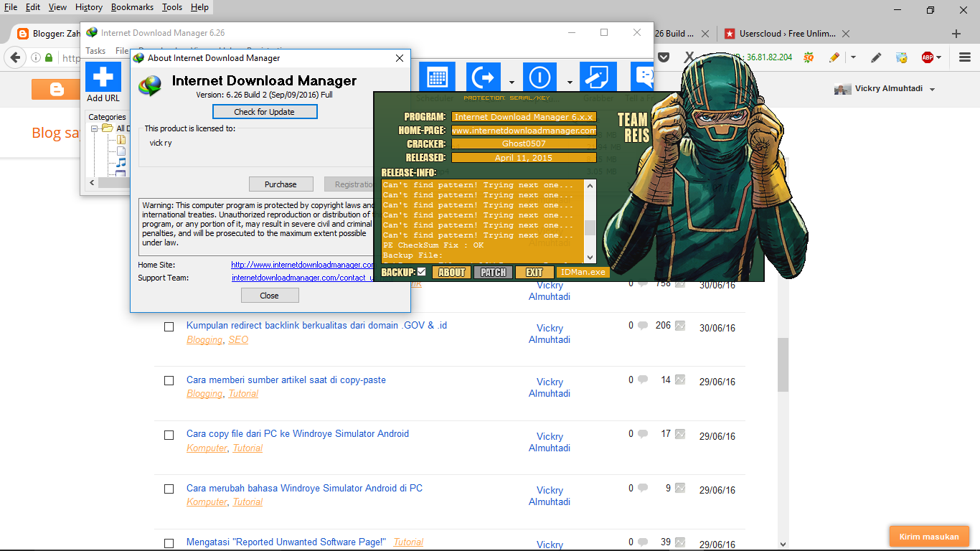Click the Kirim masukan feedback button
This screenshot has width=980, height=551.
(x=929, y=537)
